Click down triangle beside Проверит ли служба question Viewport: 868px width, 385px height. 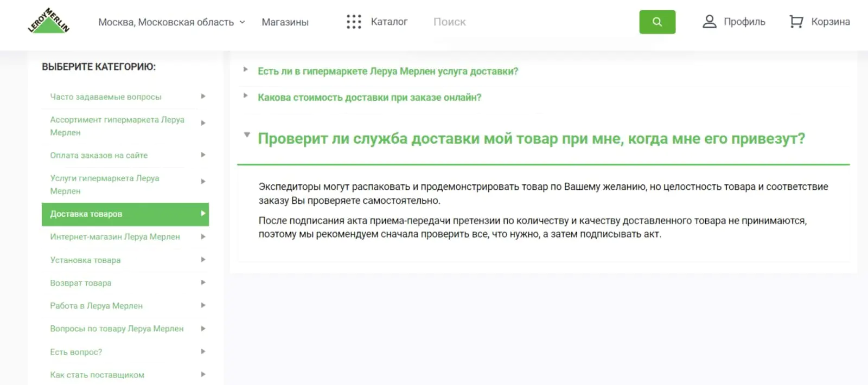247,134
